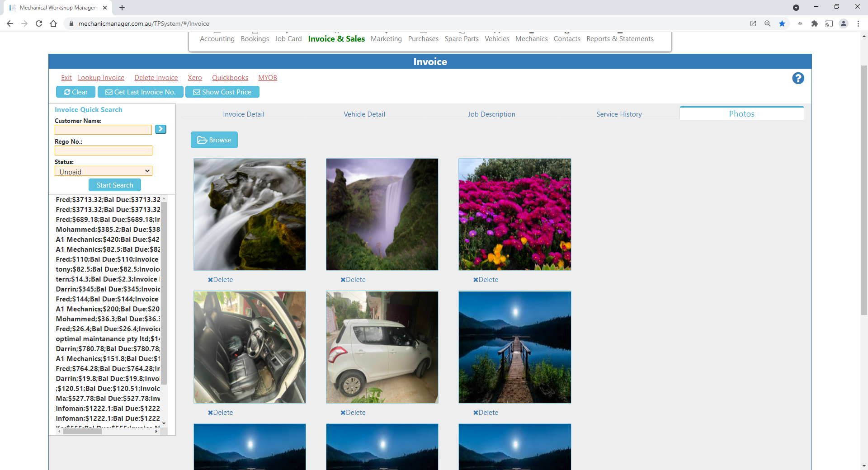868x470 pixels.
Task: Click the Xero link
Action: coord(195,78)
